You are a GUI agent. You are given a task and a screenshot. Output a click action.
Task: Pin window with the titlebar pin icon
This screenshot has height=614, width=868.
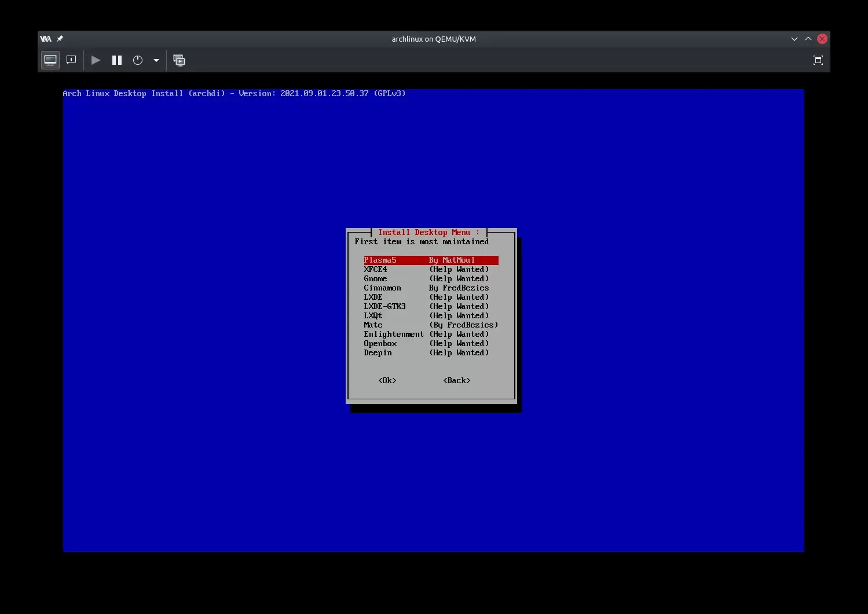point(60,39)
